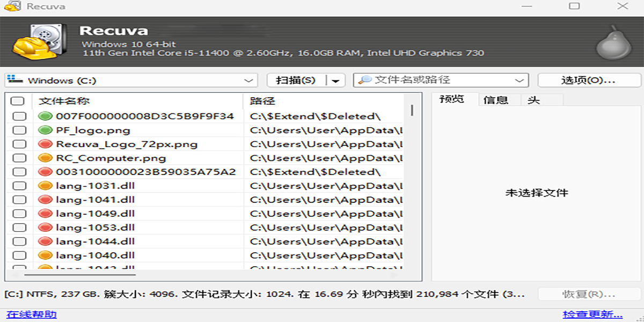This screenshot has width=644, height=322.
Task: Click red status dot for 003100000023B59035A75A2
Action: point(45,172)
